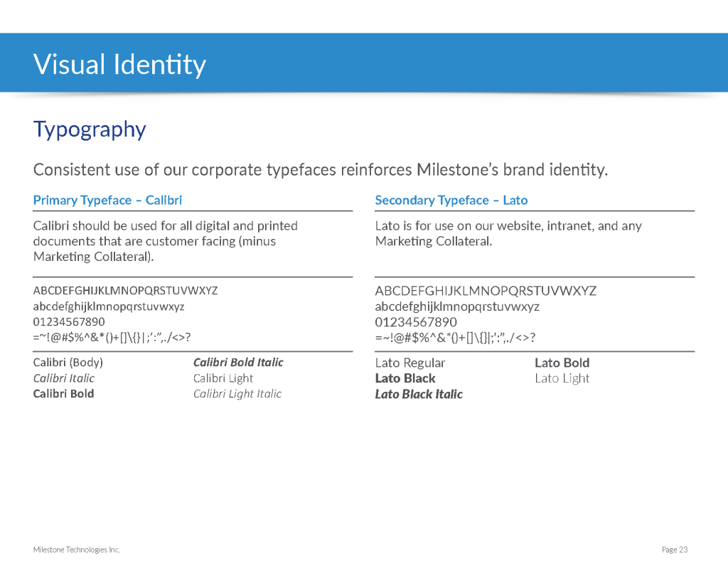Select the Secondary Typeface – Lato heading

pos(451,201)
